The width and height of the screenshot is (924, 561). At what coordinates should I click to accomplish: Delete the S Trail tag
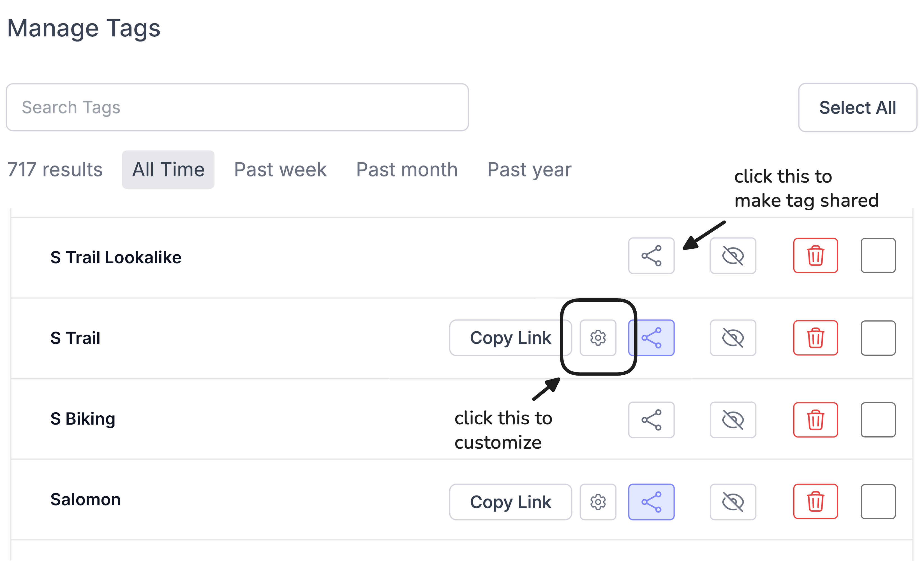(815, 338)
